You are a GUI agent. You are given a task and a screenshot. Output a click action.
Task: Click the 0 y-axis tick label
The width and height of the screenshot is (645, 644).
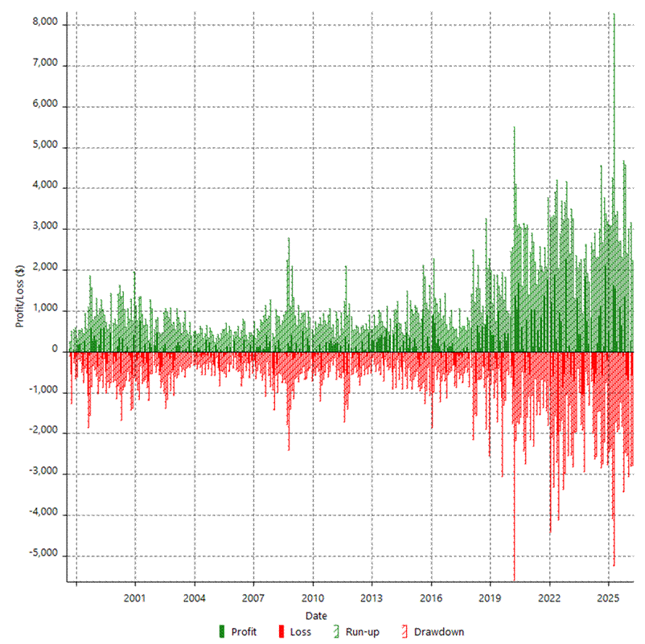pos(55,351)
